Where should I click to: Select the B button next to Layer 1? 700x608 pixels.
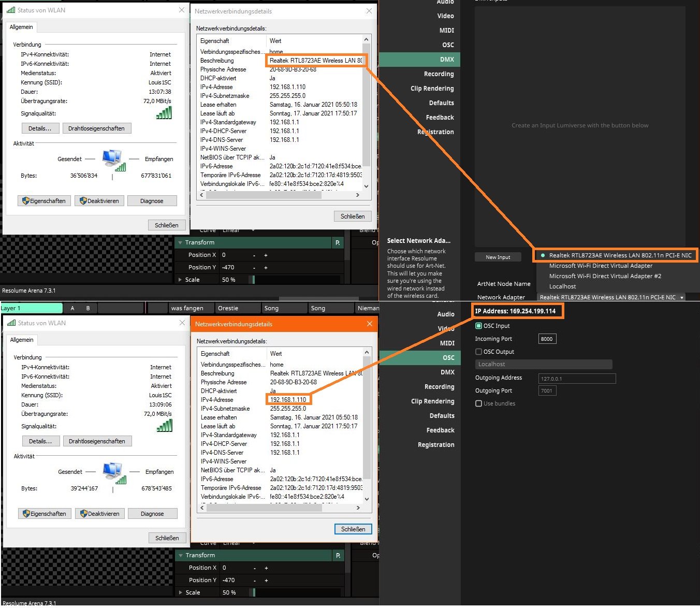88,308
